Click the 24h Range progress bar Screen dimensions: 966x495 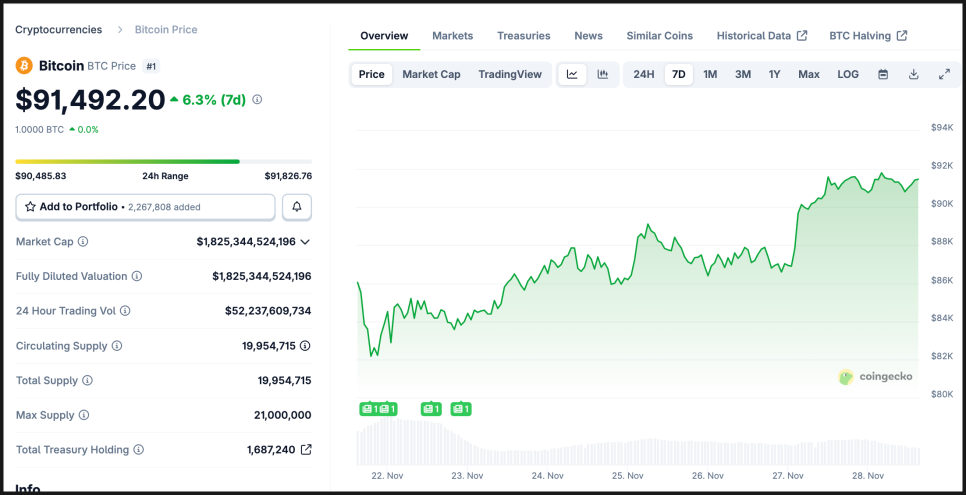click(x=163, y=161)
